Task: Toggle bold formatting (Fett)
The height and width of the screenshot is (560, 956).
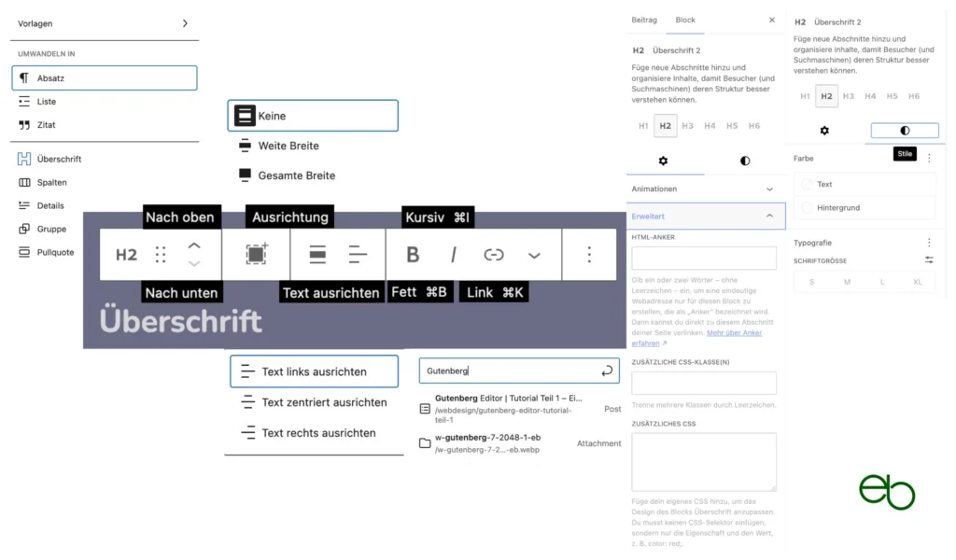Action: [x=413, y=255]
